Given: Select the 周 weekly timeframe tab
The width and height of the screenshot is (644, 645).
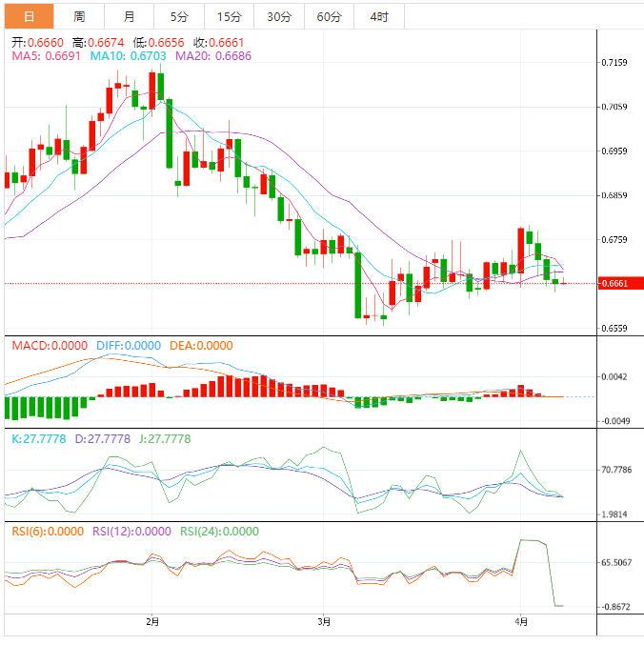Looking at the screenshot, I should click(x=79, y=17).
